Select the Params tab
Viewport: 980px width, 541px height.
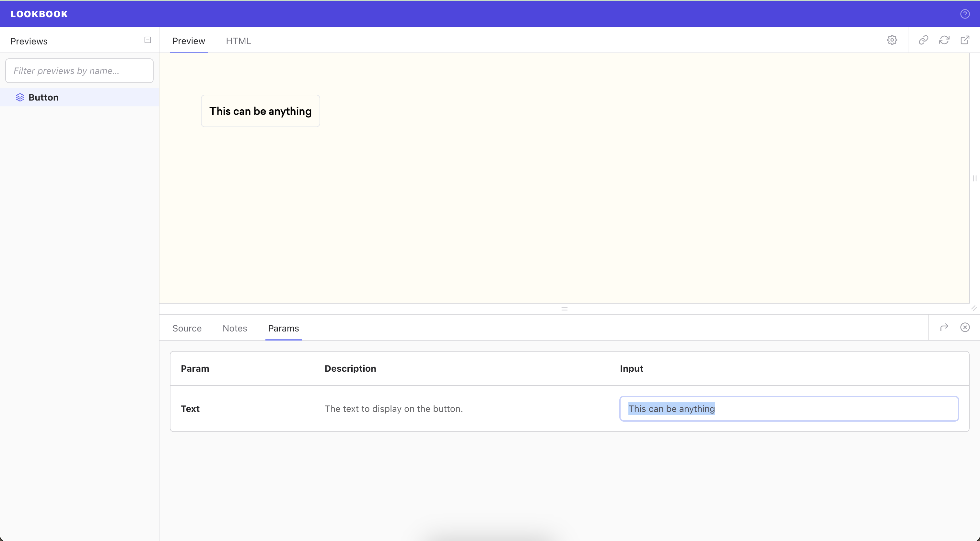click(284, 328)
